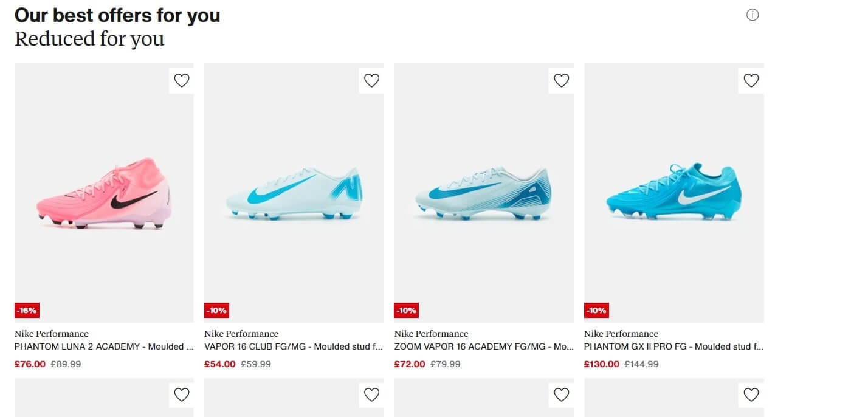Open the info icon beside best offers heading

coord(753,15)
